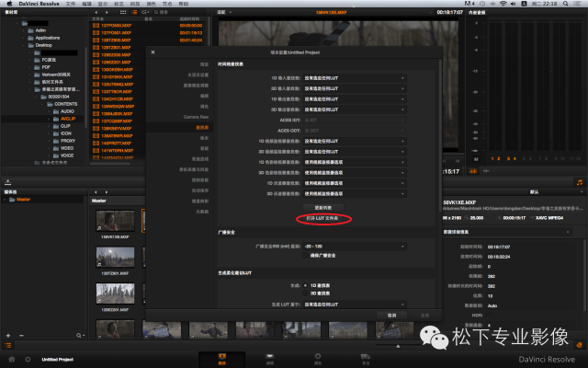Open the project manager home icon
The width and height of the screenshot is (588, 368).
[12, 360]
